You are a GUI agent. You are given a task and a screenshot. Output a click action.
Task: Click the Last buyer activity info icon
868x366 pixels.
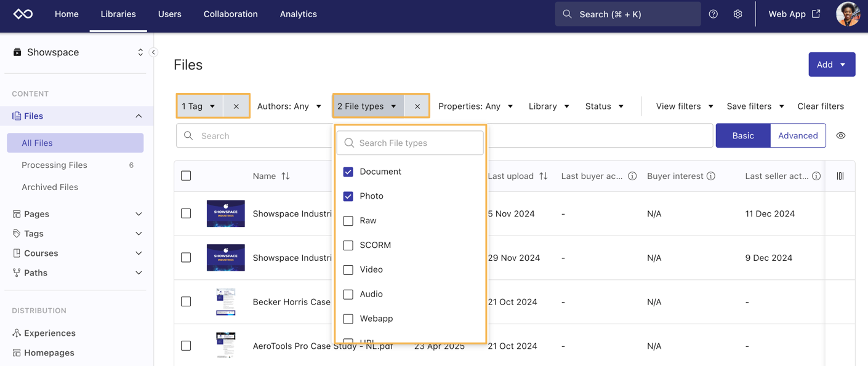632,176
